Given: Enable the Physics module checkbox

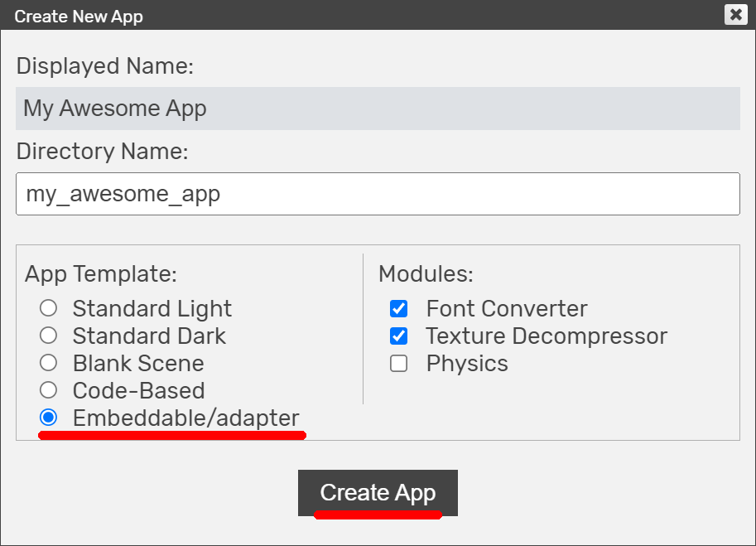Looking at the screenshot, I should tap(399, 364).
